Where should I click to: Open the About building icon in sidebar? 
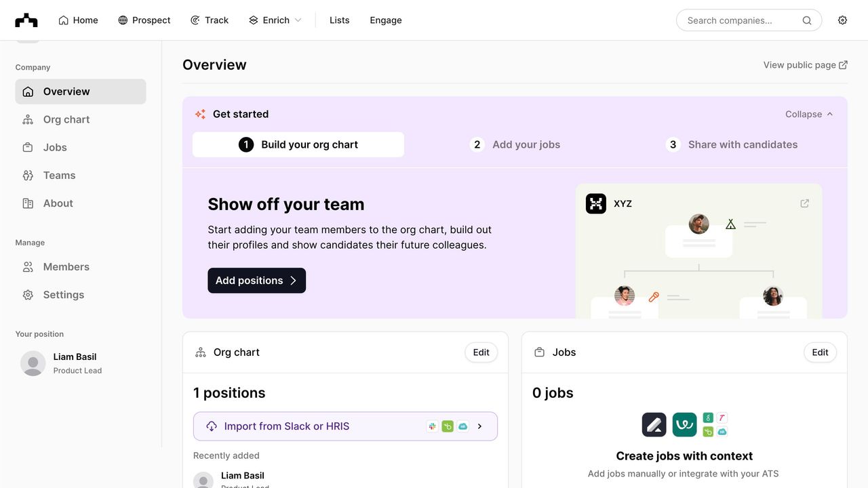pyautogui.click(x=28, y=203)
